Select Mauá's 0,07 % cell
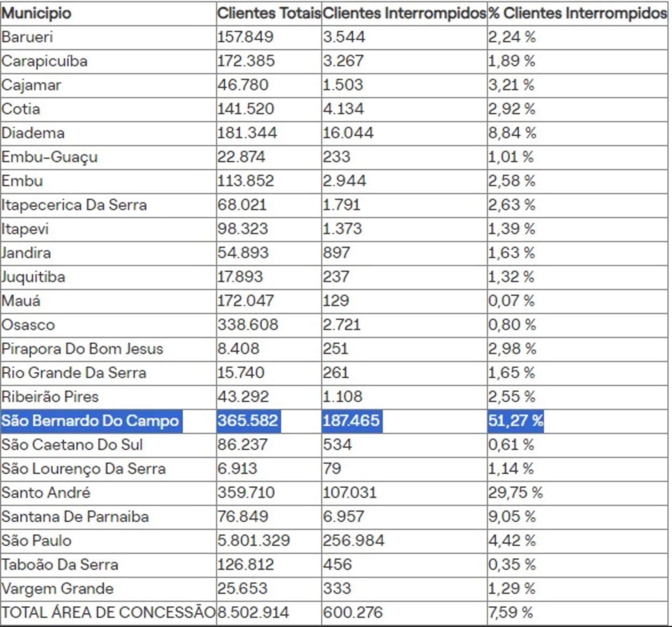The width and height of the screenshot is (672, 627). tap(511, 301)
